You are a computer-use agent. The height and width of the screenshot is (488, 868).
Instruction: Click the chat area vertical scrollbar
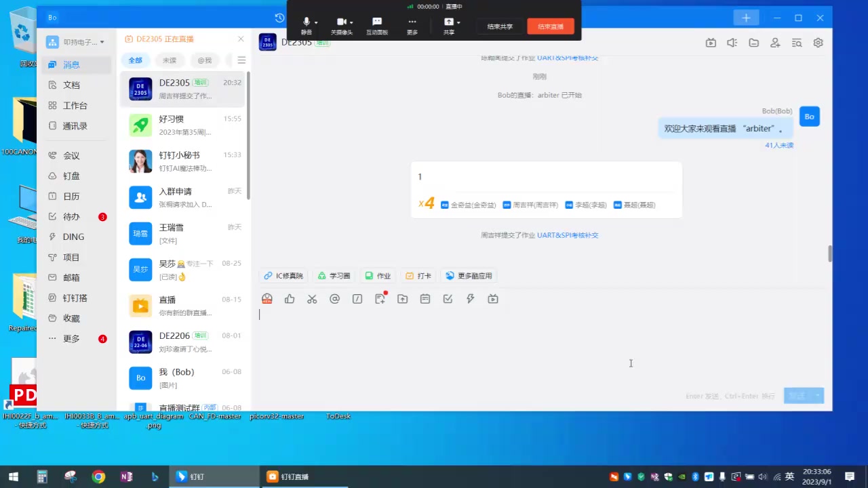point(830,253)
